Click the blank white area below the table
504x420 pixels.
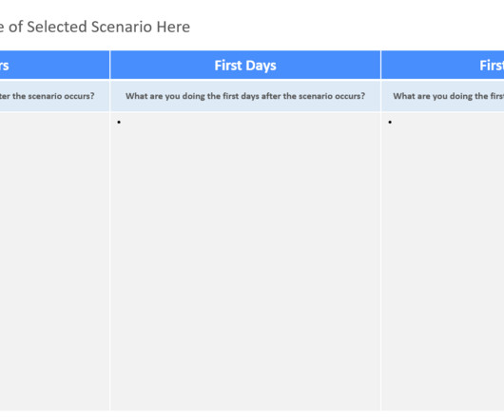[x=252, y=415]
